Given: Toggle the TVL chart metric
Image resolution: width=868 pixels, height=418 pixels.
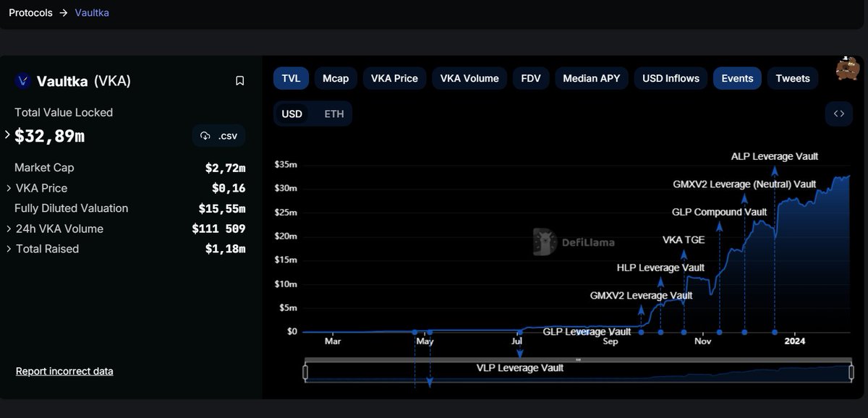Looking at the screenshot, I should (291, 78).
